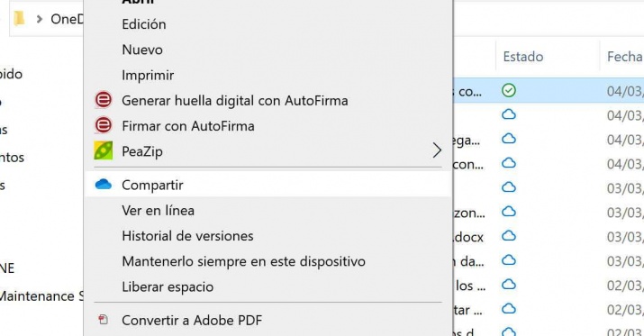The image size is (644, 336).
Task: Select Ver en línea
Action: 159,211
